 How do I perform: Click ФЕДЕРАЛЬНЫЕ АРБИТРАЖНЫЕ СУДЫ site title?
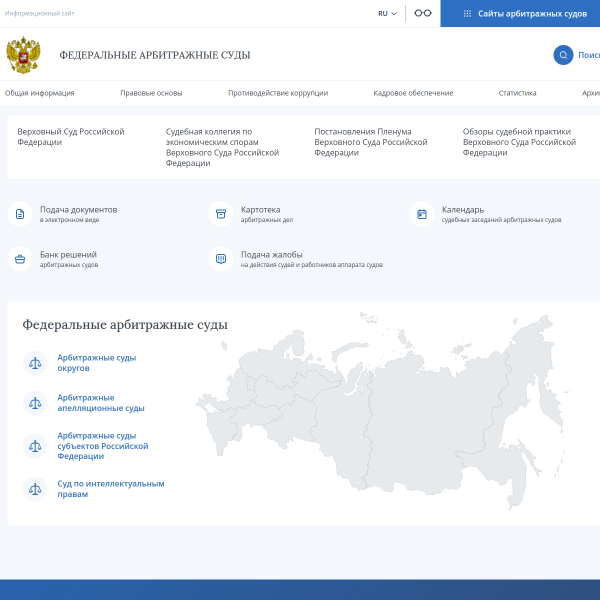155,55
